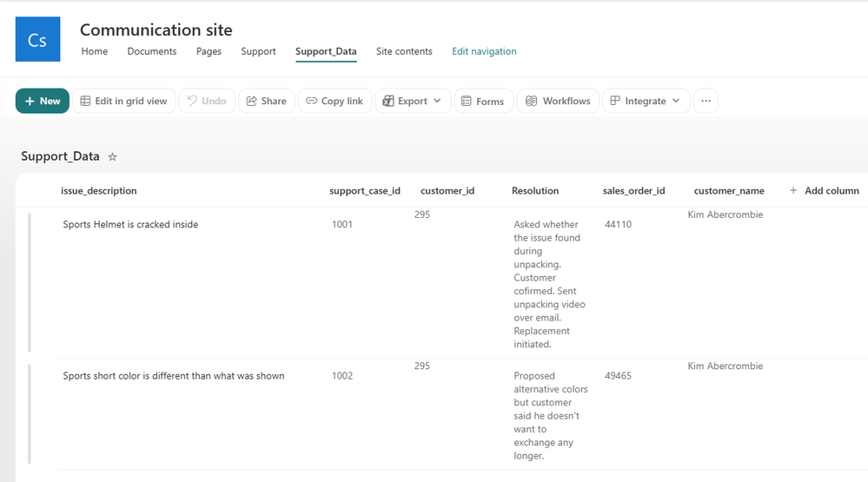Click the Edit navigation link

click(x=484, y=51)
